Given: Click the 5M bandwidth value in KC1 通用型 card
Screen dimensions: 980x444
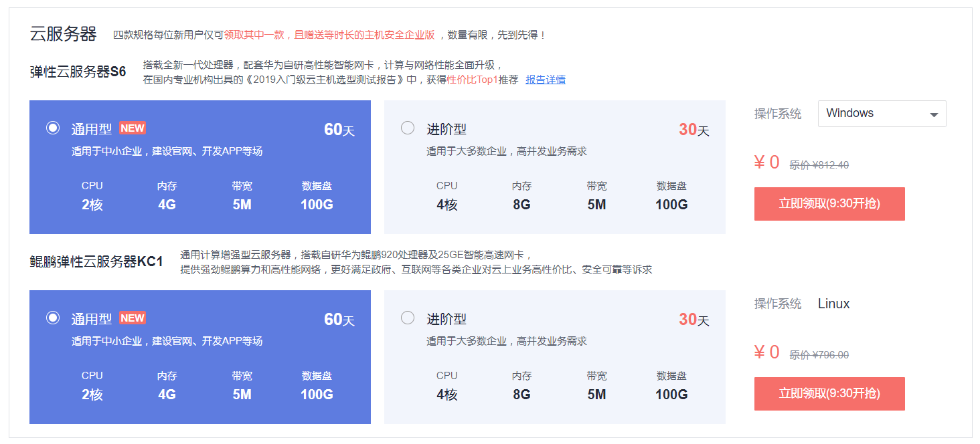Looking at the screenshot, I should [242, 395].
